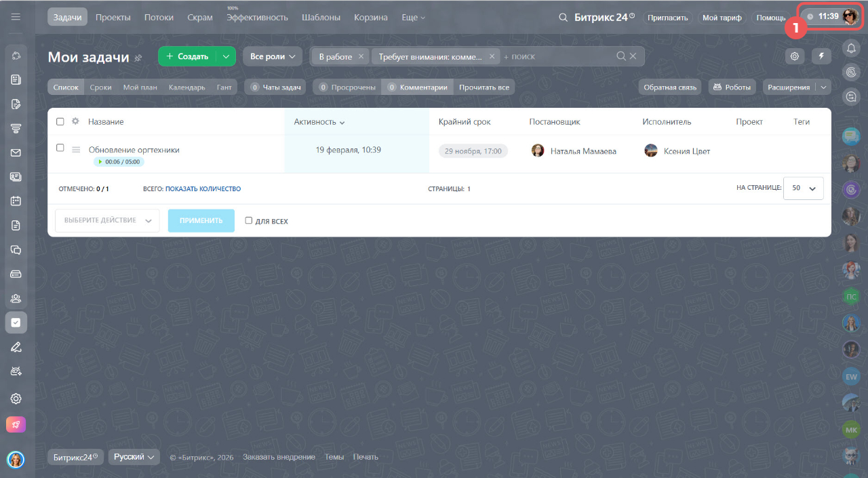Viewport: 868px width, 478px height.
Task: Open the НА СТРАНИЦЕ 50 page-size dropdown
Action: tap(804, 188)
